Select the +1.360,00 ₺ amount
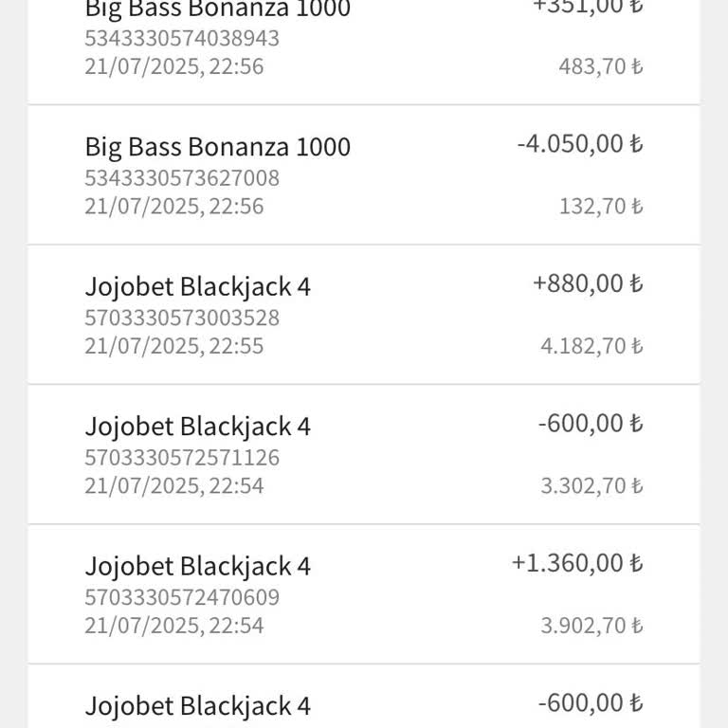This screenshot has width=728, height=728. click(577, 563)
